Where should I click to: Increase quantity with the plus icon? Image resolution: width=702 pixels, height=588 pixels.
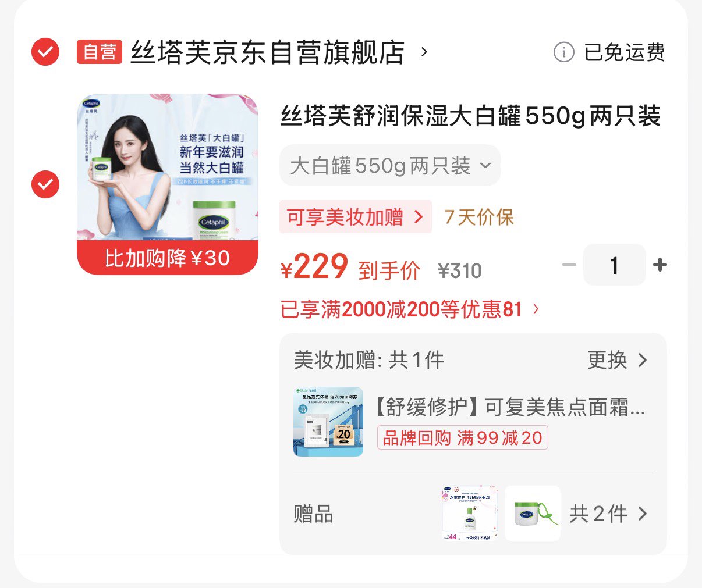pyautogui.click(x=660, y=265)
